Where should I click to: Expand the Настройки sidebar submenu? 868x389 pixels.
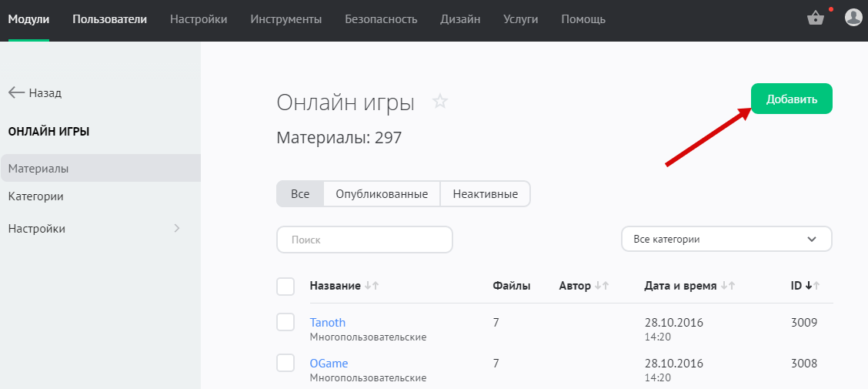(176, 229)
